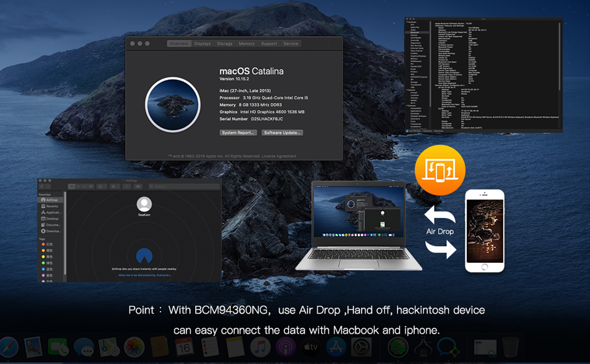
Task: Click the Finder sidebar scrollbar
Action: point(65,233)
